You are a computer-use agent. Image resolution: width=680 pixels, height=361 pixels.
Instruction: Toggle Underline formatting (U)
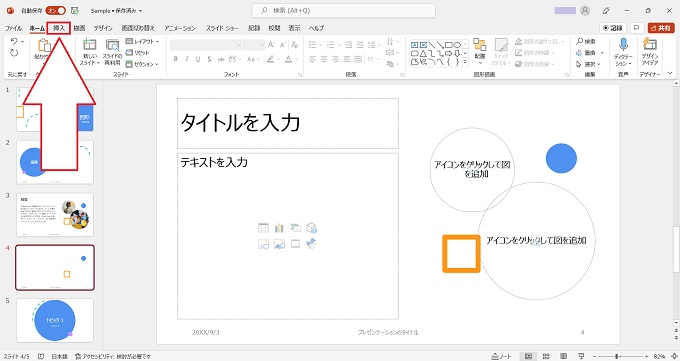(198, 59)
